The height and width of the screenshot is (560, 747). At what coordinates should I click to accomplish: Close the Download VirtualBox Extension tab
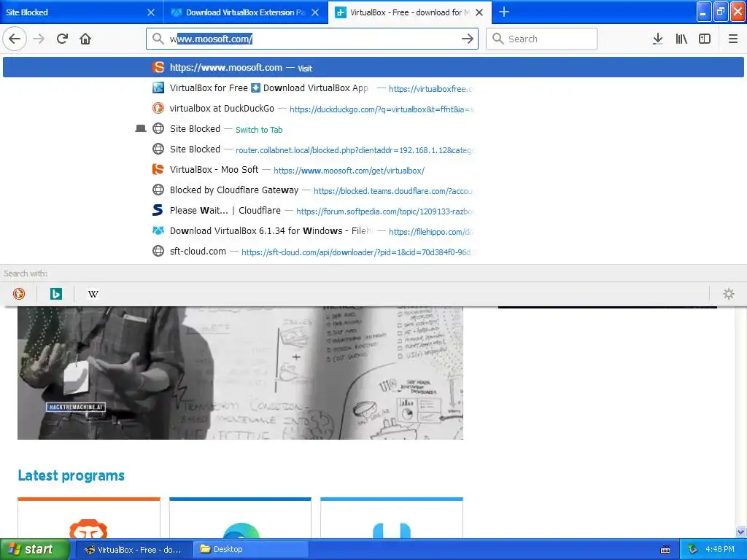point(315,12)
